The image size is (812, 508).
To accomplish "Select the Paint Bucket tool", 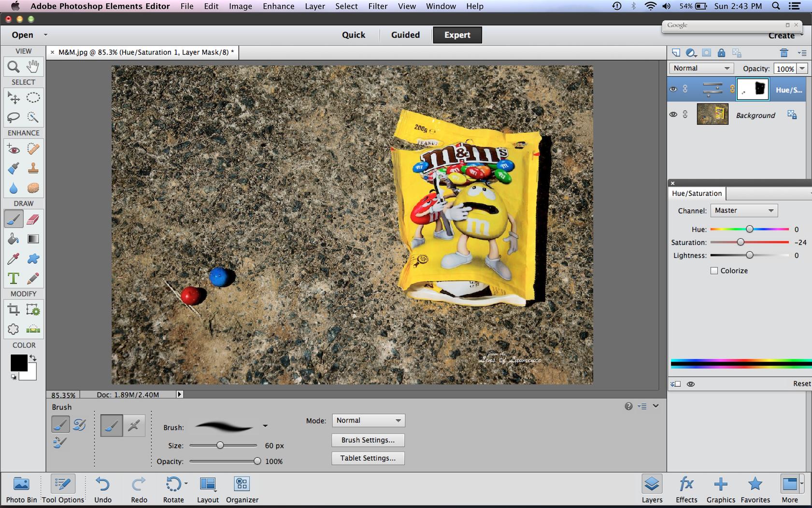I will 14,239.
